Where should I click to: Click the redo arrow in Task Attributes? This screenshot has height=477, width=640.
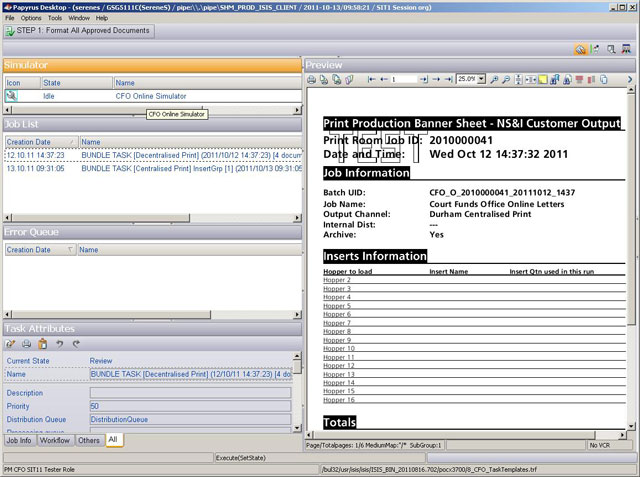pos(76,344)
